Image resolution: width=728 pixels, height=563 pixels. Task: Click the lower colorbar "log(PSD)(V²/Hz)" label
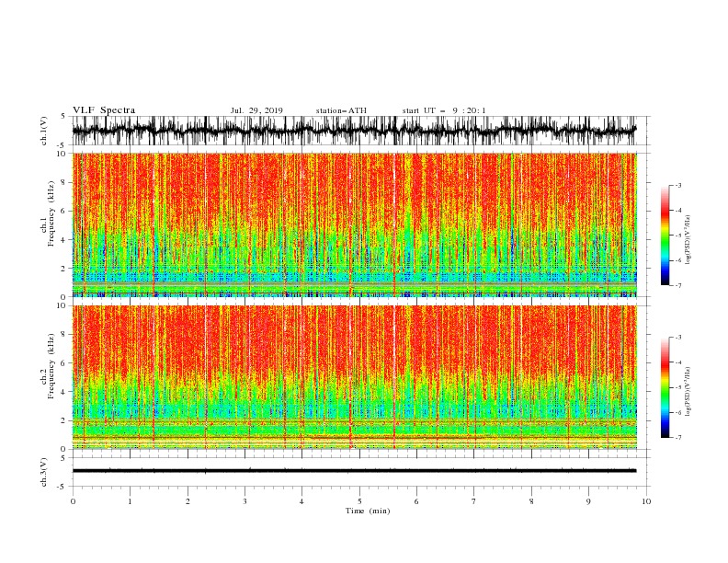(x=688, y=392)
